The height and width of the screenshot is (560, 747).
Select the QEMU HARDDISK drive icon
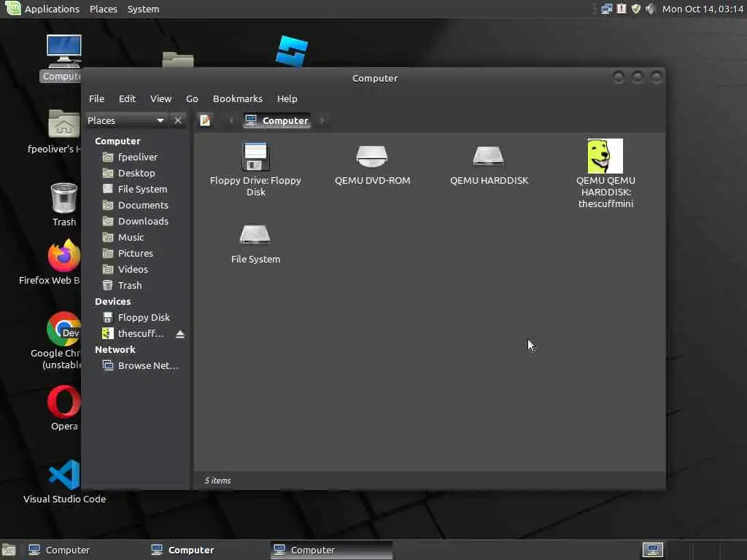488,156
